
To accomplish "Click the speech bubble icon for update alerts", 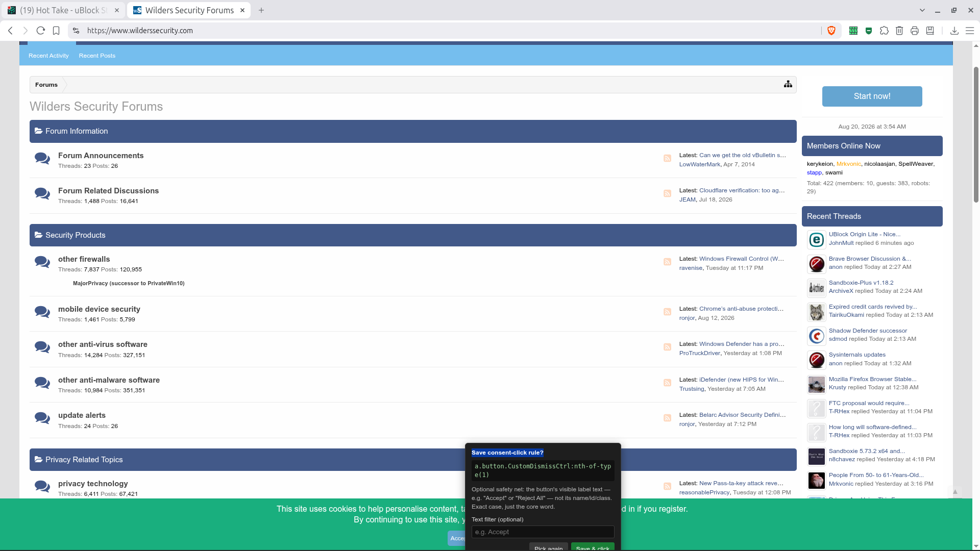I will [42, 418].
